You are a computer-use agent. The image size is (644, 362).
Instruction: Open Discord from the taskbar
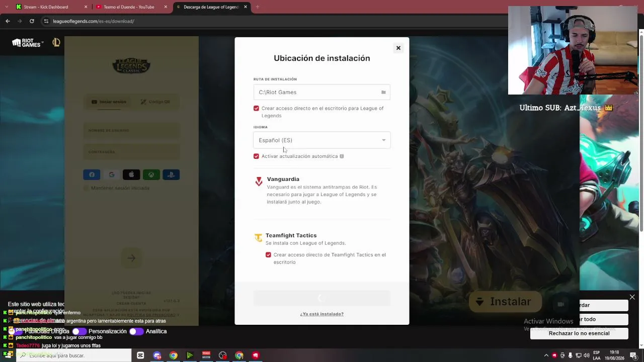(157, 355)
